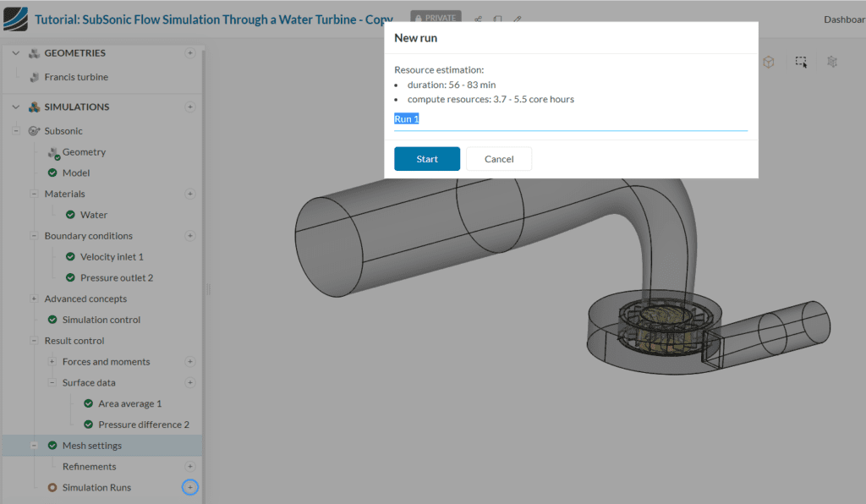Expand the Advanced concepts node
This screenshot has height=504, width=866.
34,299
